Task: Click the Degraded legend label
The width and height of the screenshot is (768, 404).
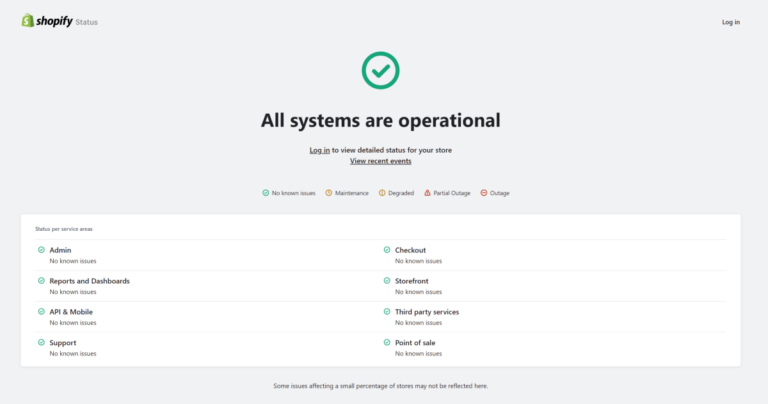Action: click(401, 193)
